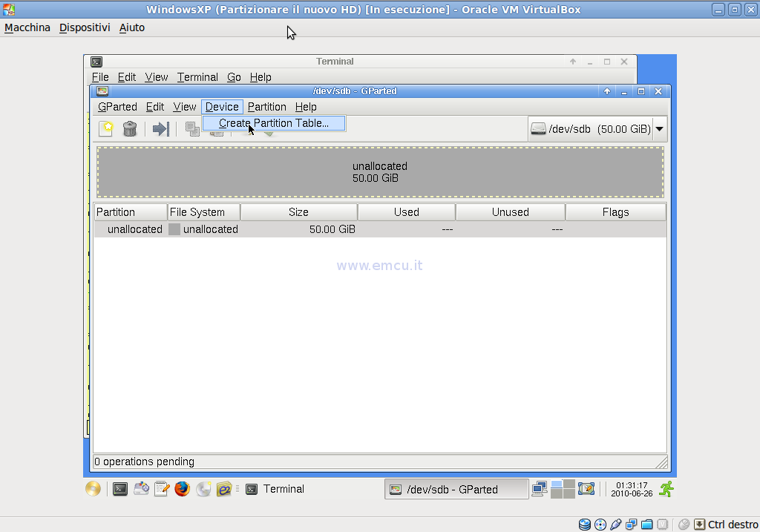Select the unallocated partition row
The image size is (760, 532).
[x=380, y=229]
